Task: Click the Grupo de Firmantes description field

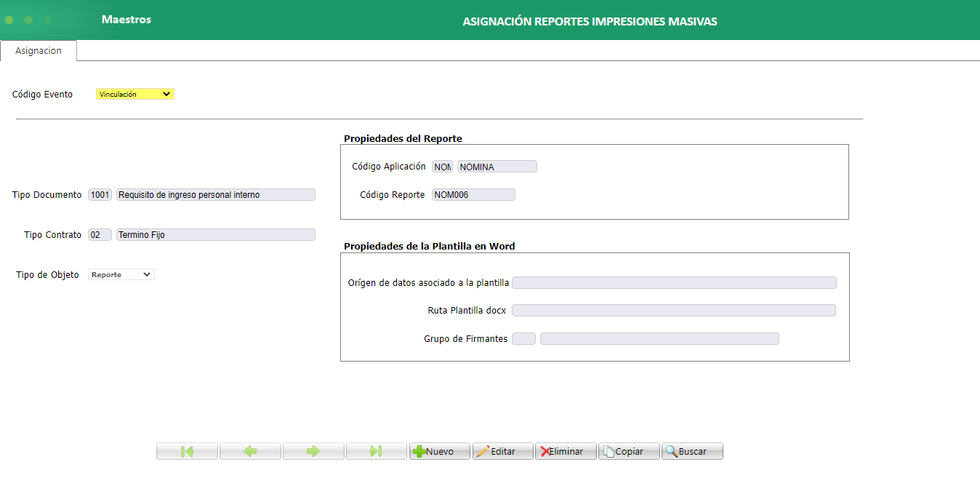Action: click(659, 338)
